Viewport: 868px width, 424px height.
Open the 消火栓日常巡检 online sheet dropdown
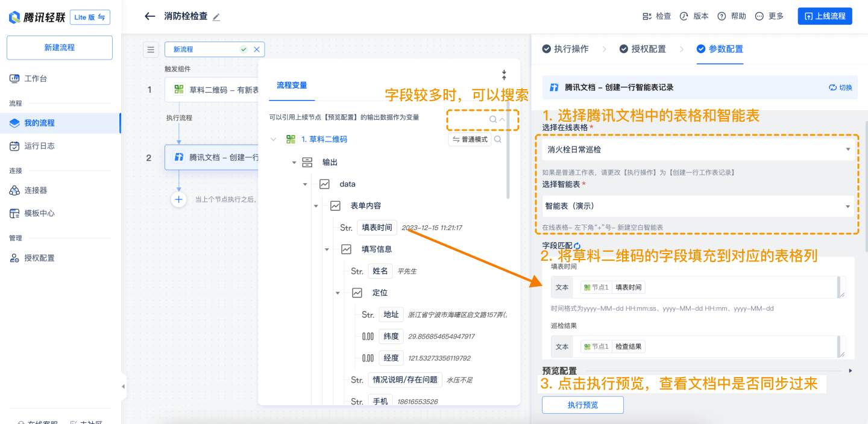(x=697, y=149)
